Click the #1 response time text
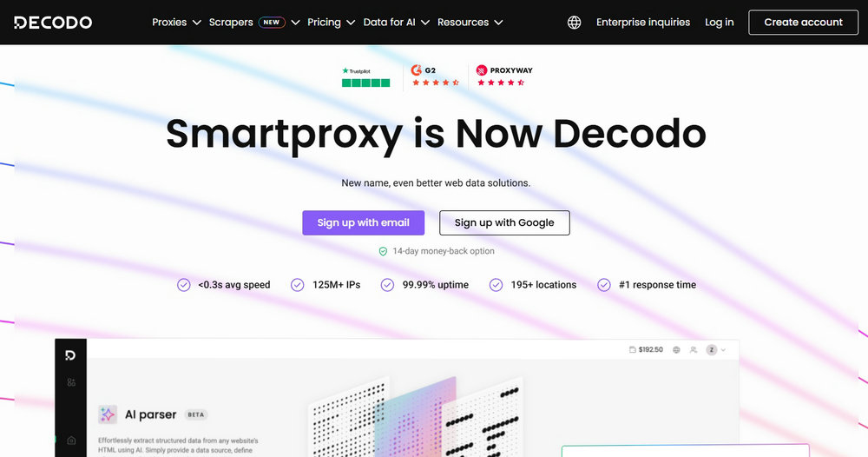This screenshot has width=868, height=457. pyautogui.click(x=658, y=285)
